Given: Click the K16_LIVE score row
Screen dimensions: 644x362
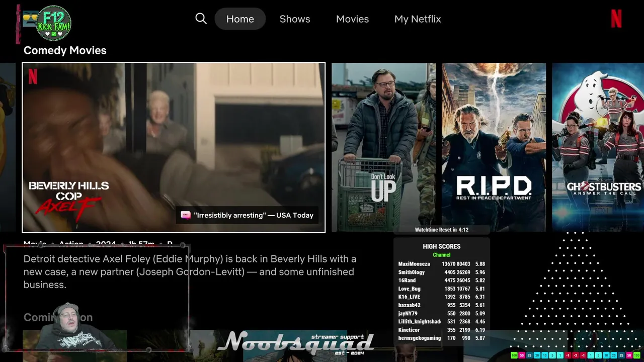Looking at the screenshot, I should [441, 297].
